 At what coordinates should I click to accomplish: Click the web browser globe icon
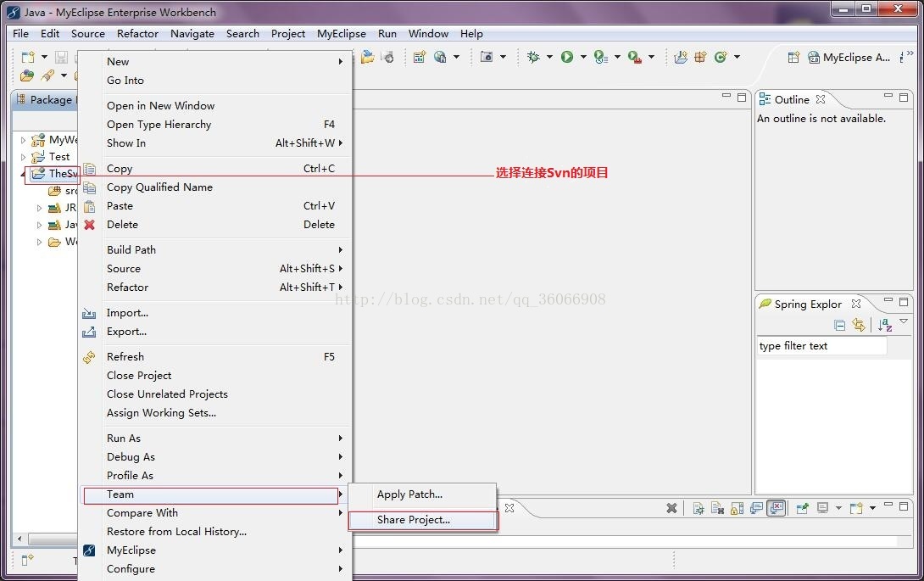click(x=440, y=57)
